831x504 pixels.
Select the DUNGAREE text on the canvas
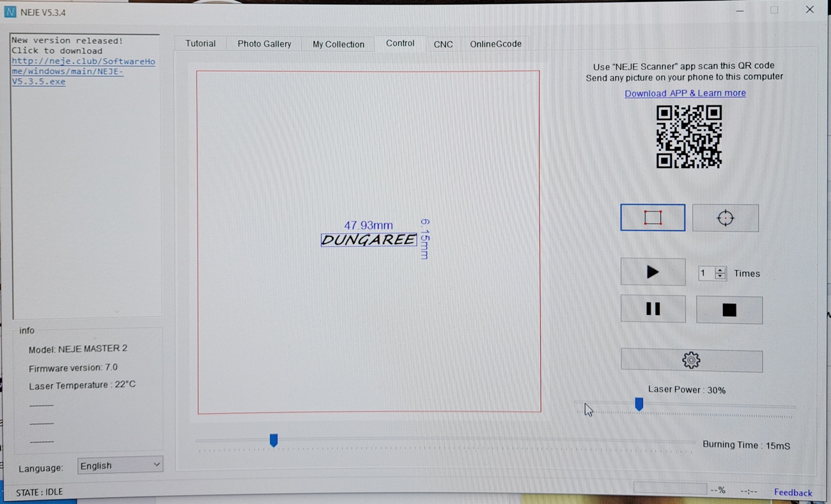tap(369, 240)
